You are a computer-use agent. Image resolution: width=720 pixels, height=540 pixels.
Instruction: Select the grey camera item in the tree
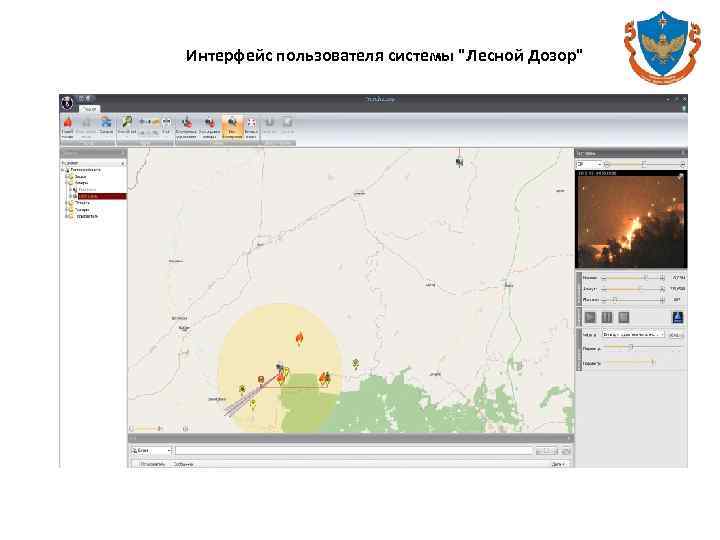click(x=86, y=190)
